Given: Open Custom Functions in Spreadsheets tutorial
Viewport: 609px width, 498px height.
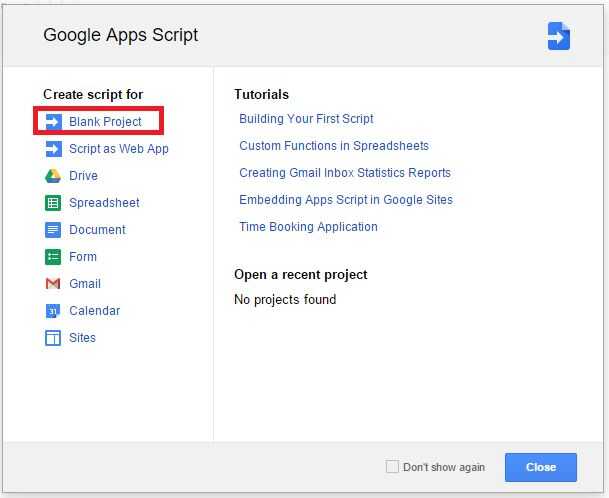Looking at the screenshot, I should click(x=334, y=146).
